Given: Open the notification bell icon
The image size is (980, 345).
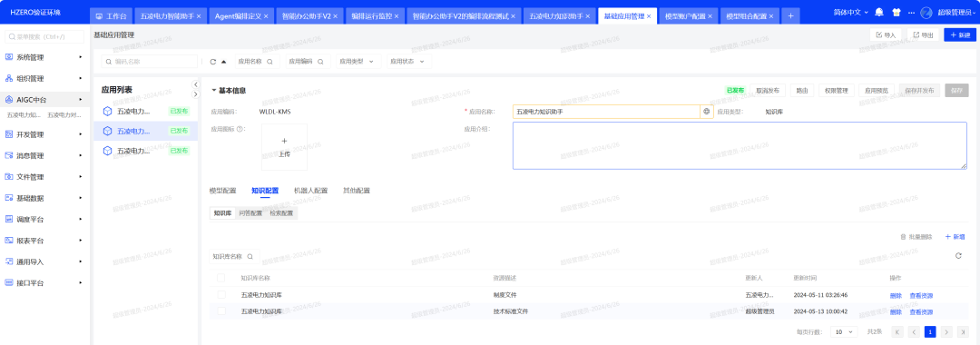Looking at the screenshot, I should [879, 13].
